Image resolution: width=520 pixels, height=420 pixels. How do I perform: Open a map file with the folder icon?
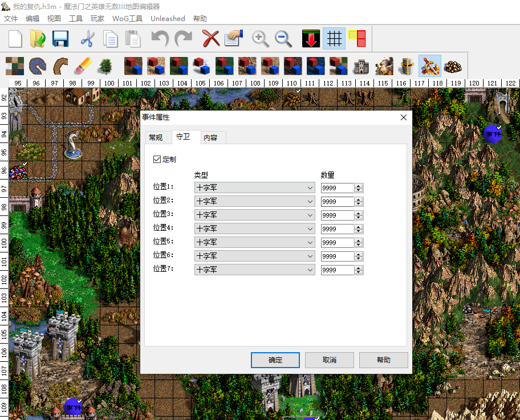(x=38, y=38)
